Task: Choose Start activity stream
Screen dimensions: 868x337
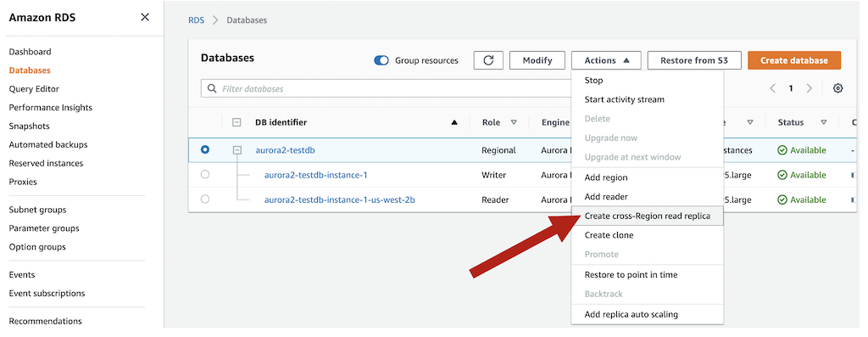Action: 647,100
